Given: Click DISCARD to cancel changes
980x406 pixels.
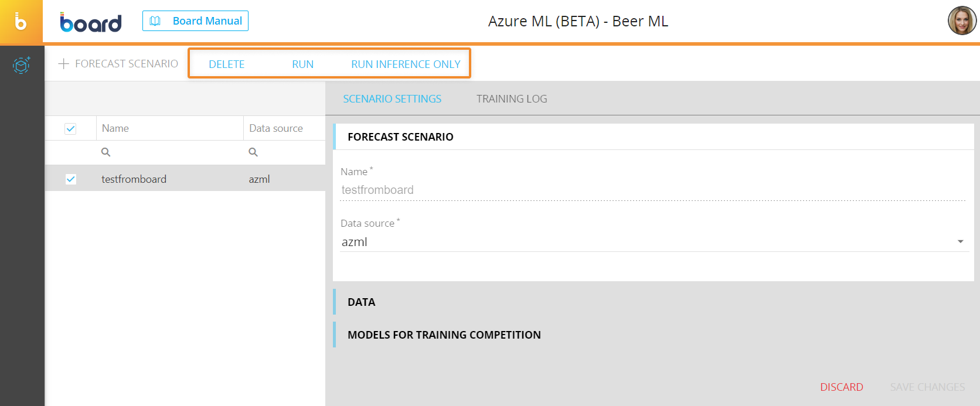Looking at the screenshot, I should 842,387.
